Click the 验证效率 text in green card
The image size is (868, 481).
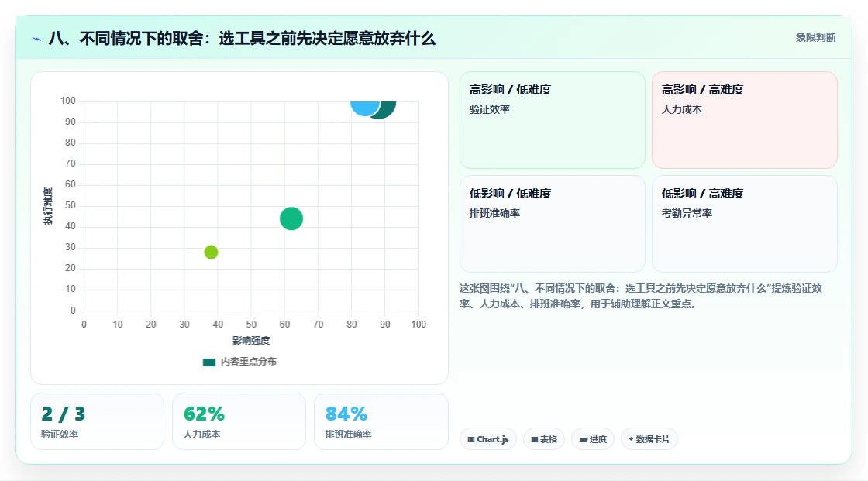point(489,109)
